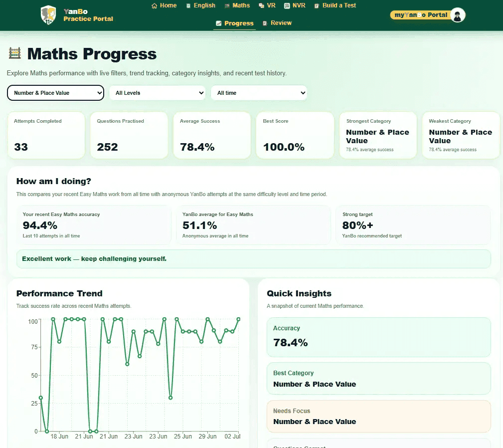Switch to the Review tab

[277, 23]
